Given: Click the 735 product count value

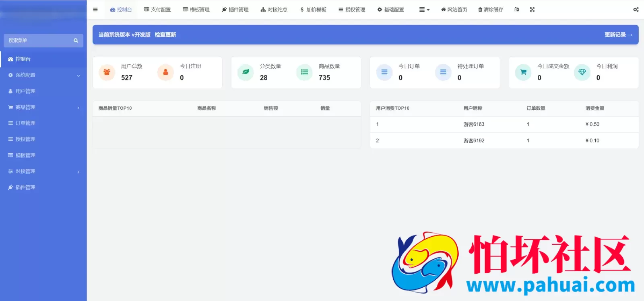Looking at the screenshot, I should (x=324, y=78).
